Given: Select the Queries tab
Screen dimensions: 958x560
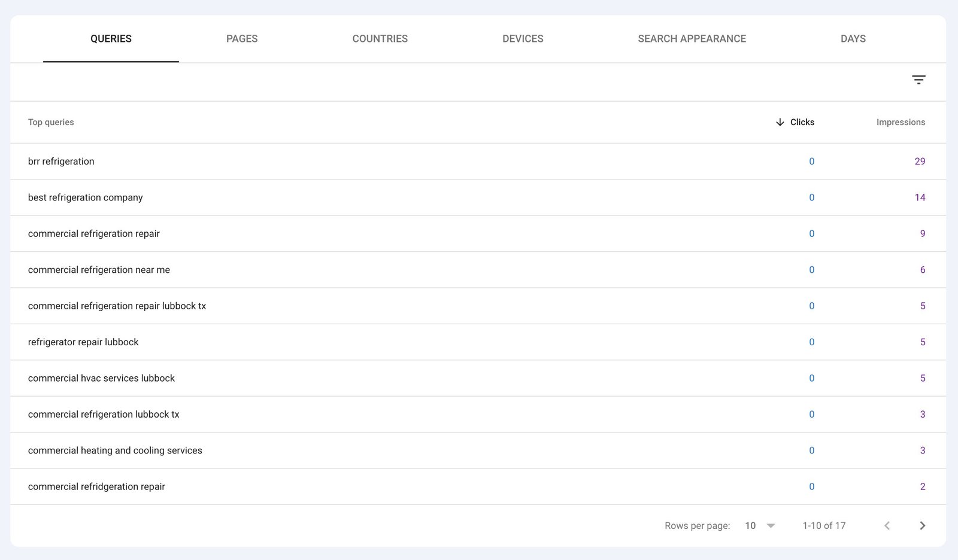Looking at the screenshot, I should [111, 39].
